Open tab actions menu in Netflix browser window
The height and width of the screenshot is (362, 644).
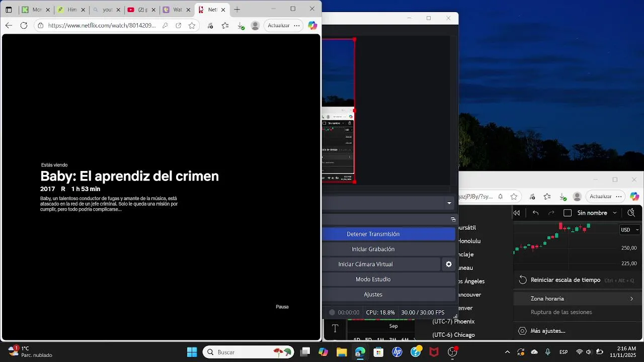(9, 10)
